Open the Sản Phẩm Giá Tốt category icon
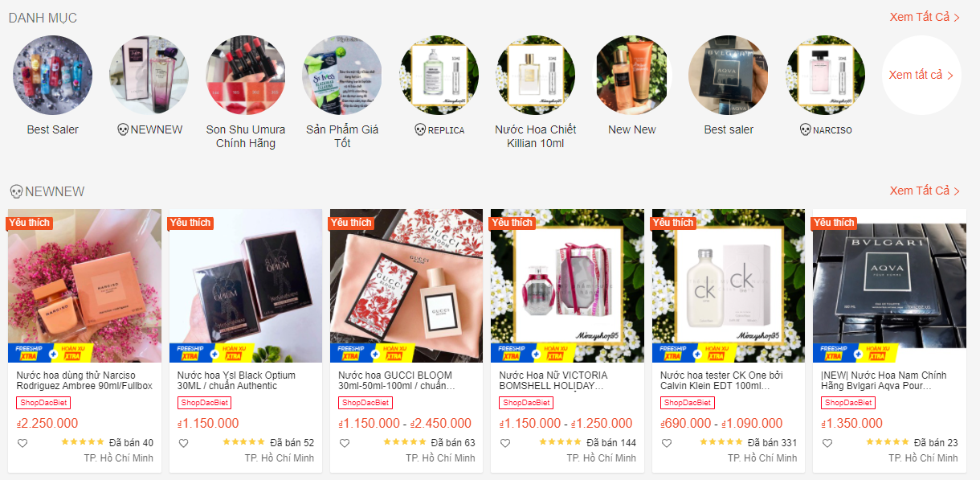The image size is (980, 480). click(342, 75)
